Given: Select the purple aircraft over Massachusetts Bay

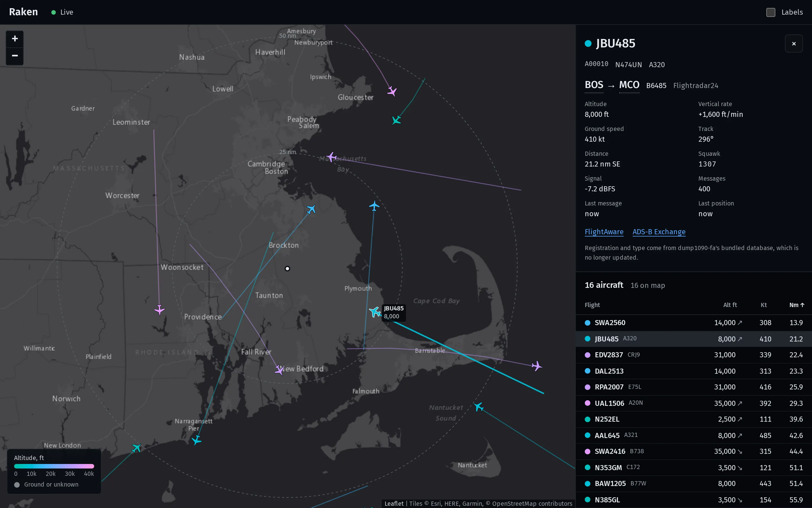Looking at the screenshot, I should point(332,157).
